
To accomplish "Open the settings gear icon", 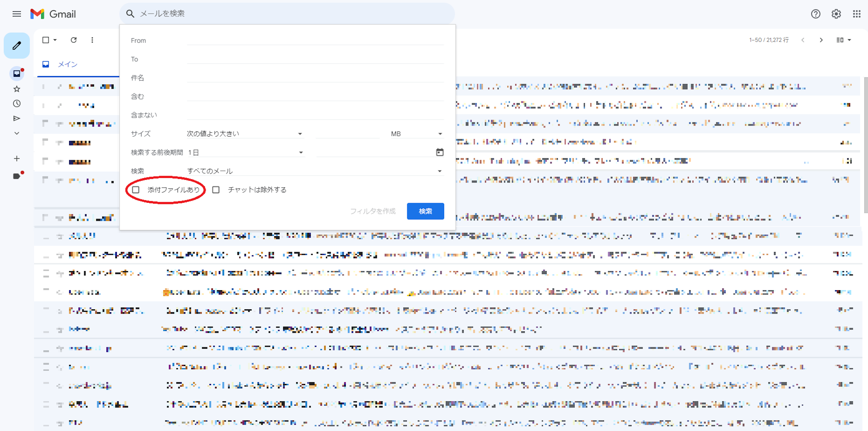I will (836, 14).
